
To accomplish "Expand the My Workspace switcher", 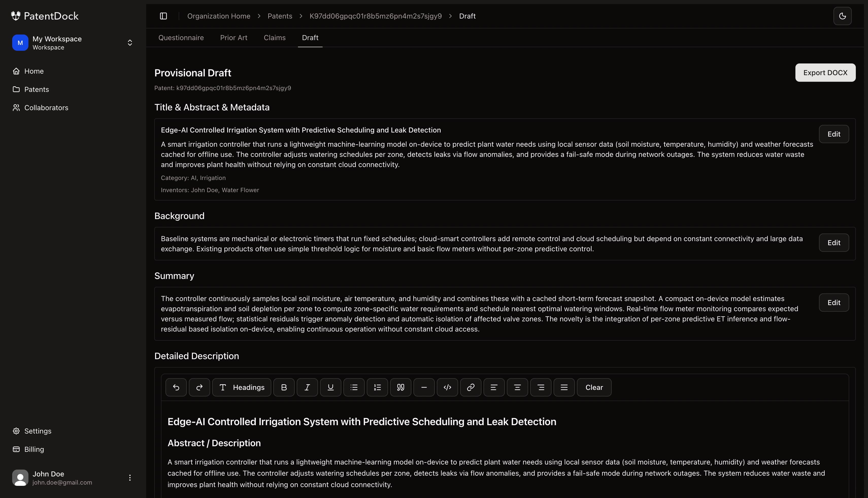I will pyautogui.click(x=130, y=42).
